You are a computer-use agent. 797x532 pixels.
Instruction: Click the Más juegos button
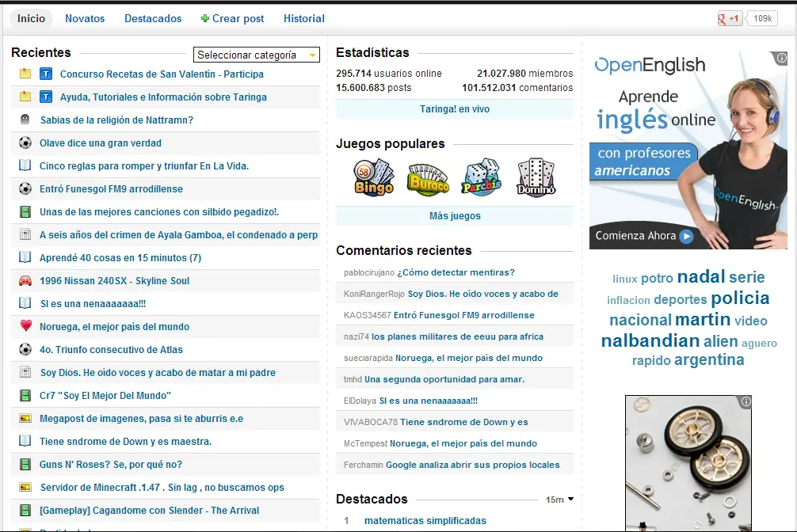point(455,215)
